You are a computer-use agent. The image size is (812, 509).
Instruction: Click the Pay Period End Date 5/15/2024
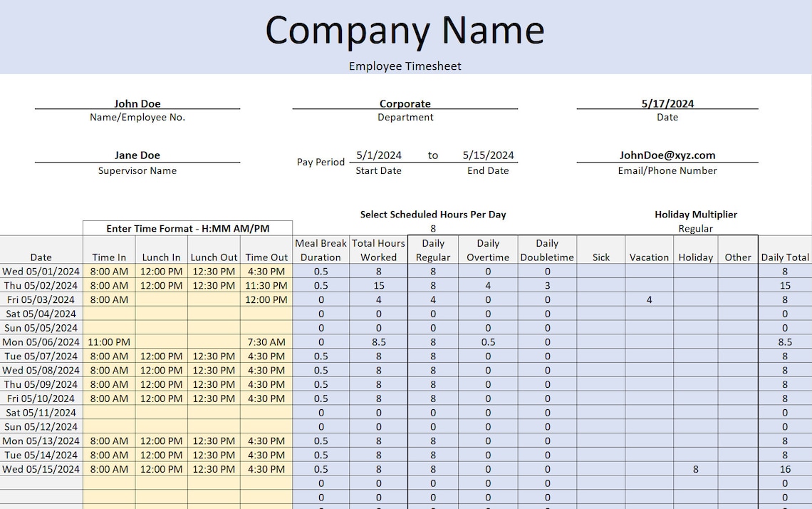point(489,155)
